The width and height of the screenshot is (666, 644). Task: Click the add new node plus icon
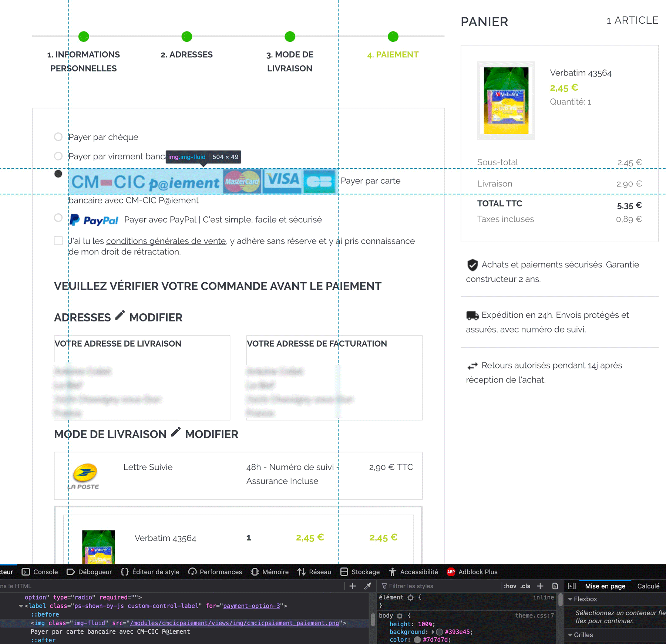point(353,586)
